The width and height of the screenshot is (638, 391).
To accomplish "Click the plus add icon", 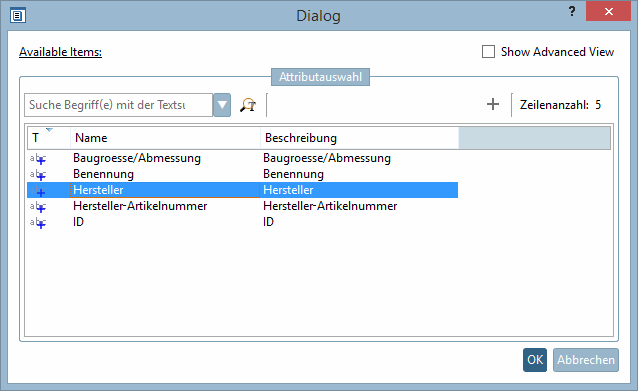I will pyautogui.click(x=493, y=105).
